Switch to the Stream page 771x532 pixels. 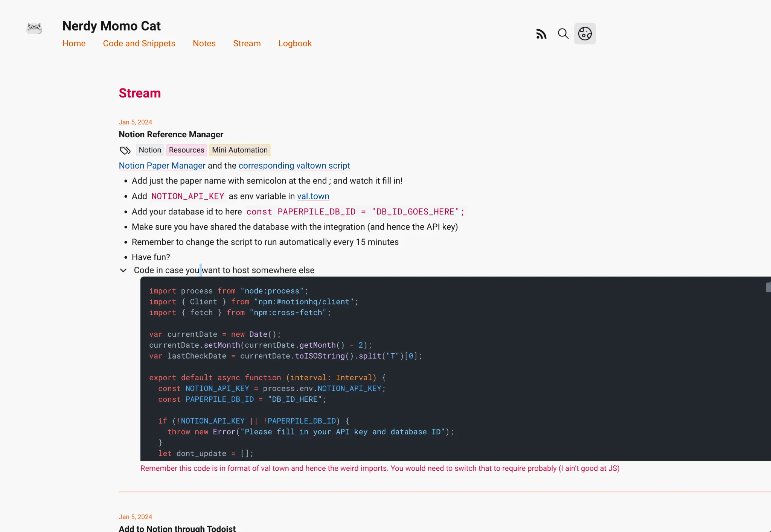247,44
